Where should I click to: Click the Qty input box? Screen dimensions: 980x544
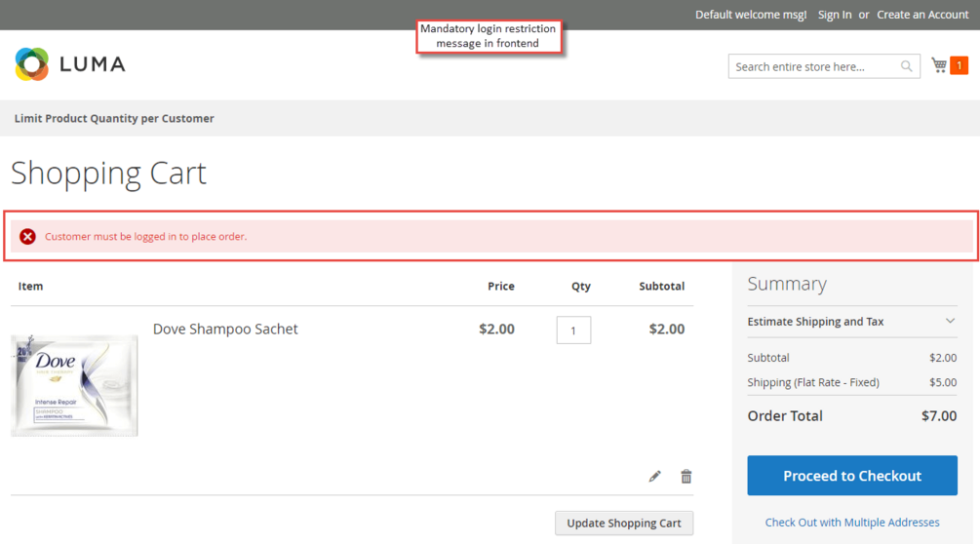coord(573,330)
